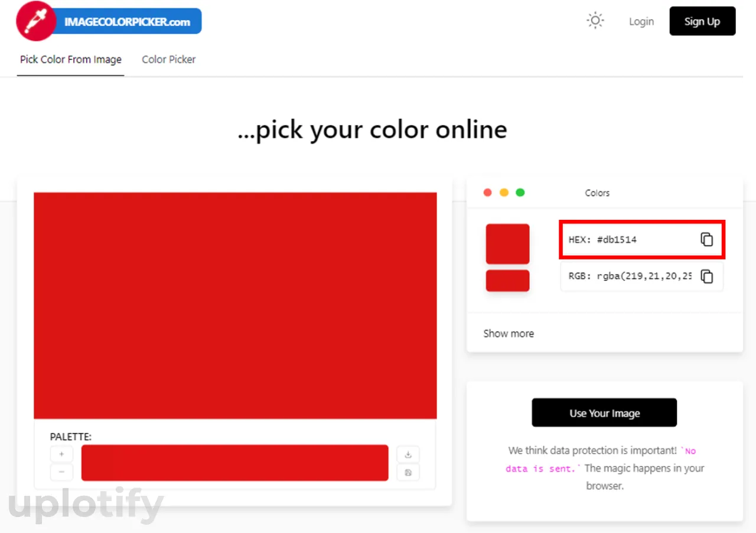Click the HEX #db1514 value field

tap(642, 239)
